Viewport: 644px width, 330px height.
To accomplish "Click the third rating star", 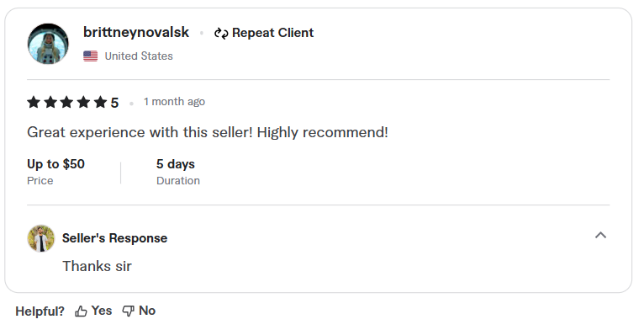I will [x=67, y=102].
